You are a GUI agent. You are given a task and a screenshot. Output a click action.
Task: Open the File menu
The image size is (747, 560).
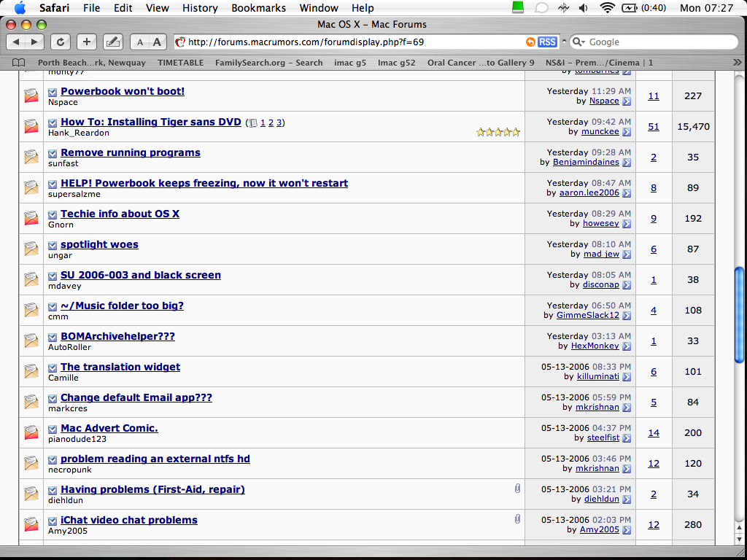[91, 7]
